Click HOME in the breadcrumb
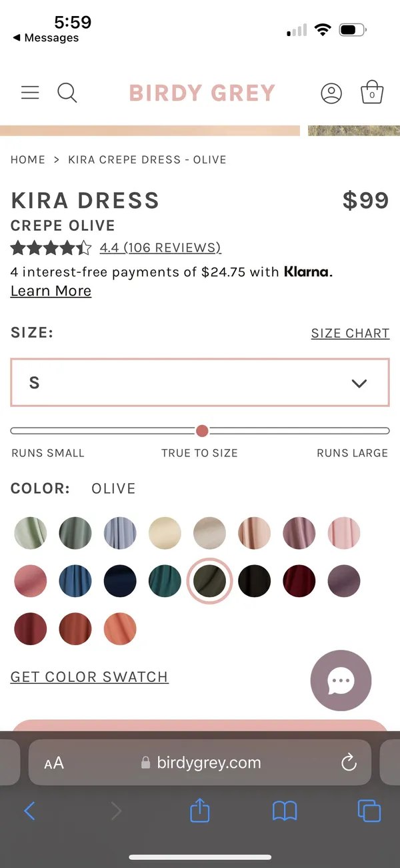This screenshot has height=868, width=400. point(28,159)
